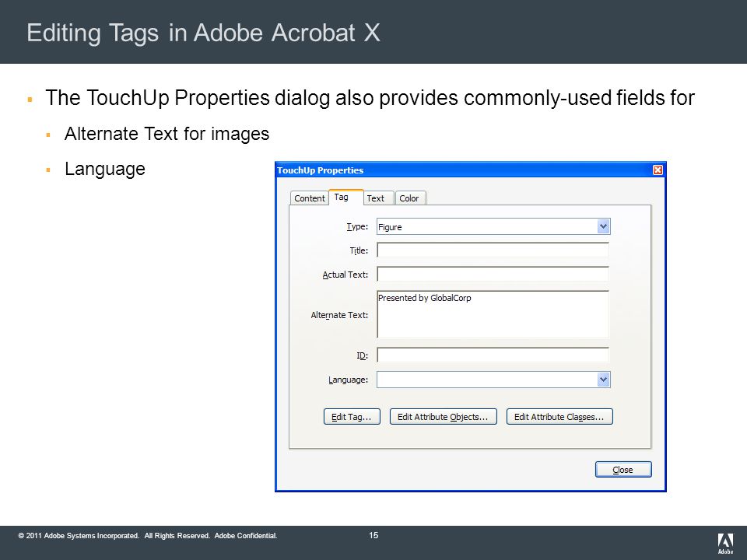This screenshot has width=747, height=560.
Task: Dismiss the dialog with Close button
Action: tap(623, 470)
